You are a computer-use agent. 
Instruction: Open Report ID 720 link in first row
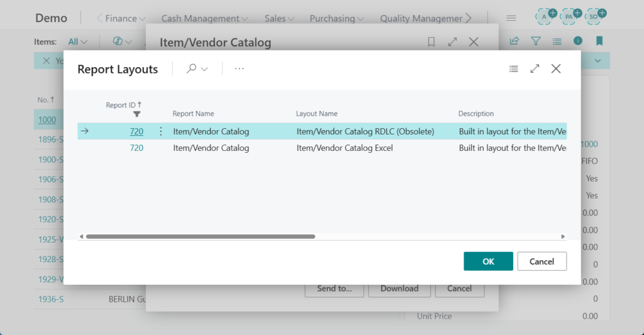[136, 131]
